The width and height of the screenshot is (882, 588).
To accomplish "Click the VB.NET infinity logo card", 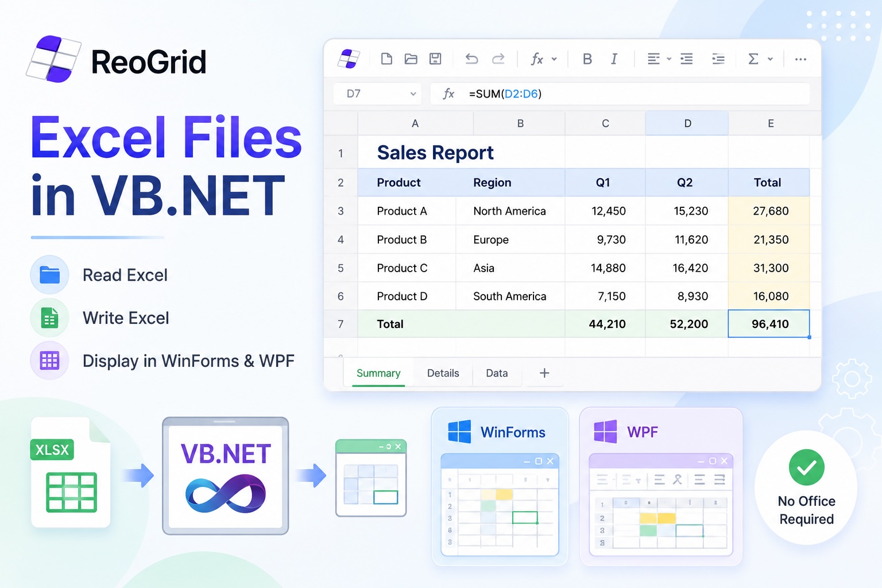I will tap(226, 475).
